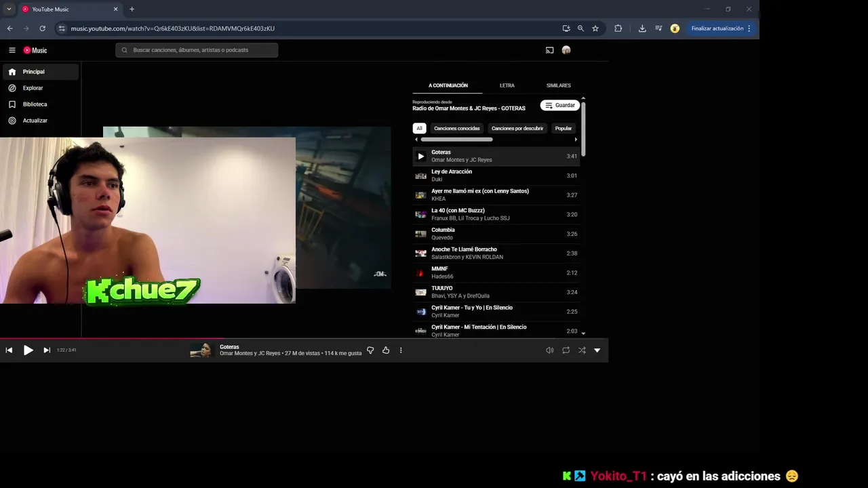
Task: Resume playback with play button
Action: click(28, 350)
